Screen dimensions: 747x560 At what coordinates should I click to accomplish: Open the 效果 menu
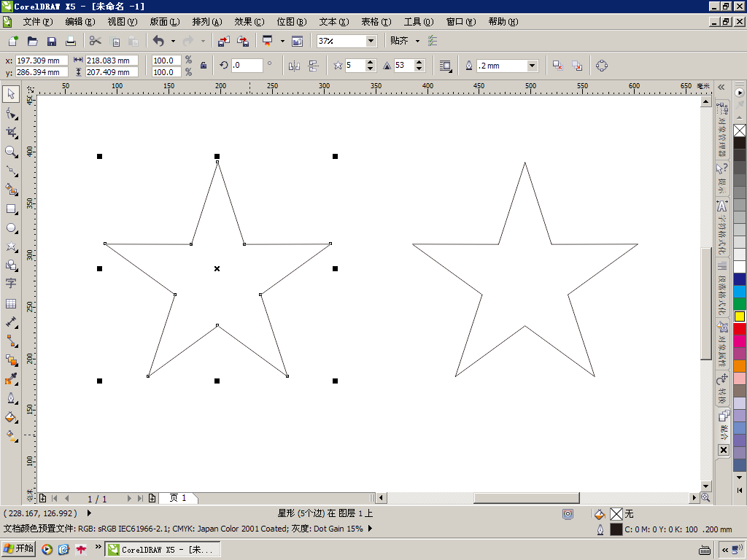(x=249, y=22)
